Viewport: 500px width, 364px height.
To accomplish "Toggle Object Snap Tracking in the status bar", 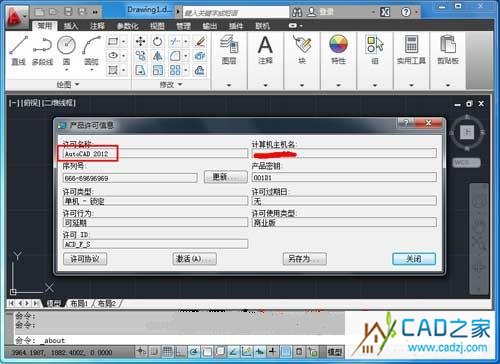I will [x=233, y=351].
